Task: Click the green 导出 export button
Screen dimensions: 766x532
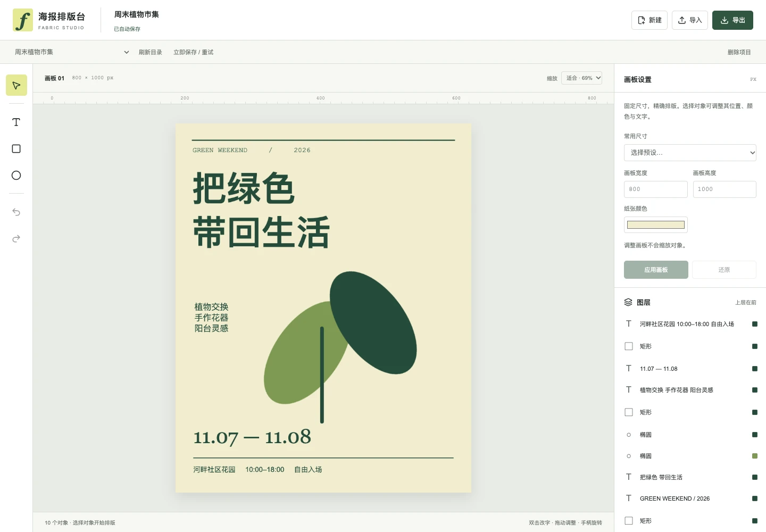Action: click(x=732, y=20)
